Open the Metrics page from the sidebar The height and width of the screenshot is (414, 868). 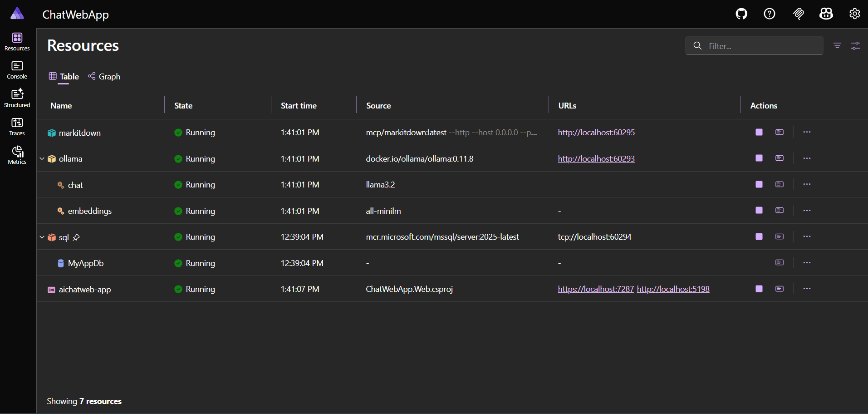point(17,154)
